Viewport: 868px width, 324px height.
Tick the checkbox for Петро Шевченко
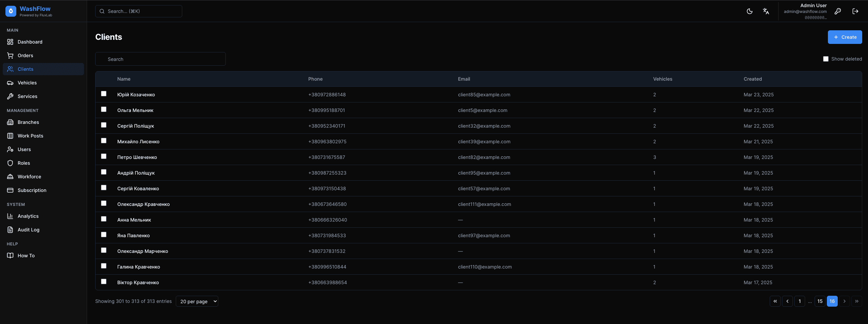[x=104, y=156]
